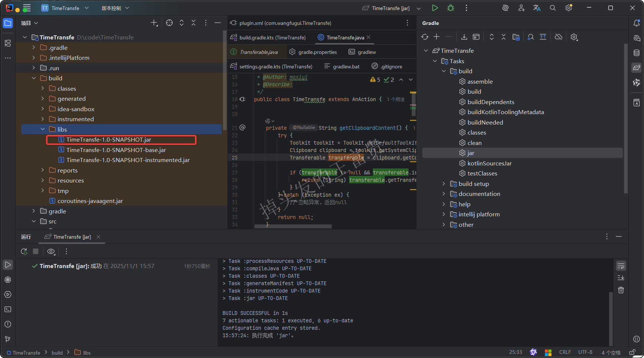Image resolution: width=644 pixels, height=358 pixels.
Task: Toggle read-only lock in status bar
Action: (632, 352)
